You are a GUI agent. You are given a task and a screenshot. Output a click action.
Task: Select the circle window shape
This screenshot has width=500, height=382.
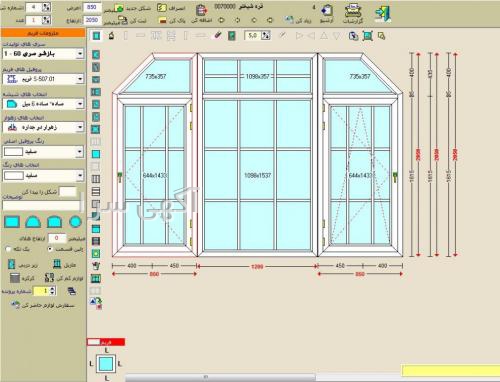[x=75, y=222]
